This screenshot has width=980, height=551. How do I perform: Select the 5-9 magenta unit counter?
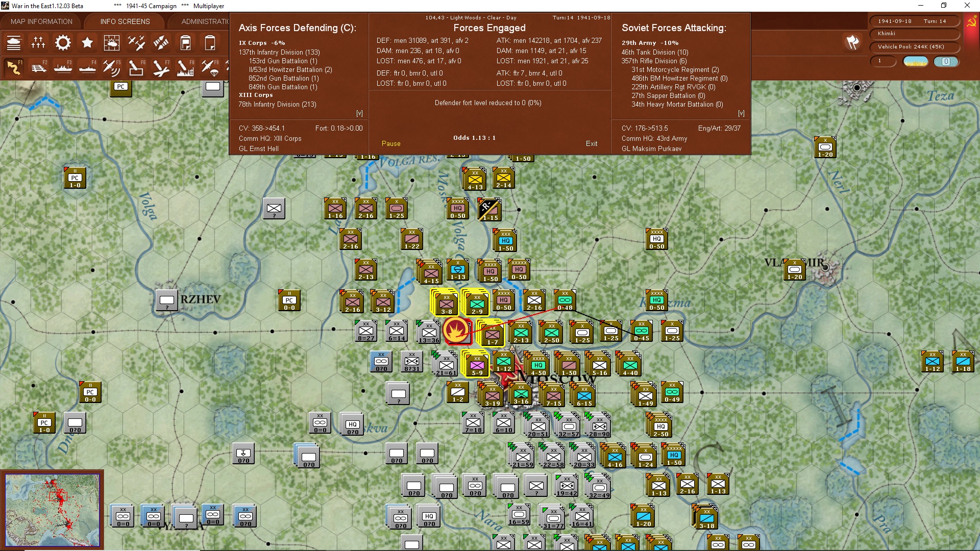click(477, 364)
